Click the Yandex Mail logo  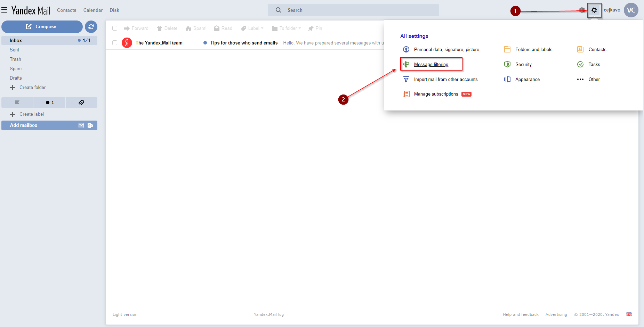coord(31,10)
